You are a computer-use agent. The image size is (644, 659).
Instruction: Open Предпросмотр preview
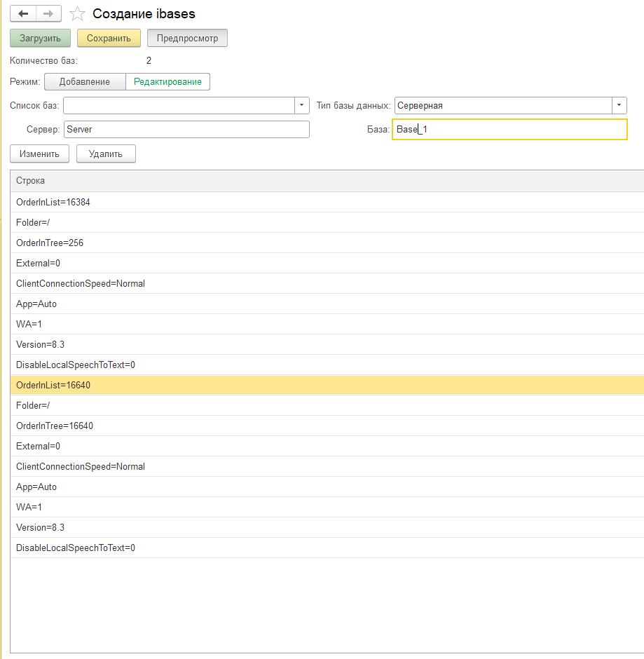tap(187, 38)
